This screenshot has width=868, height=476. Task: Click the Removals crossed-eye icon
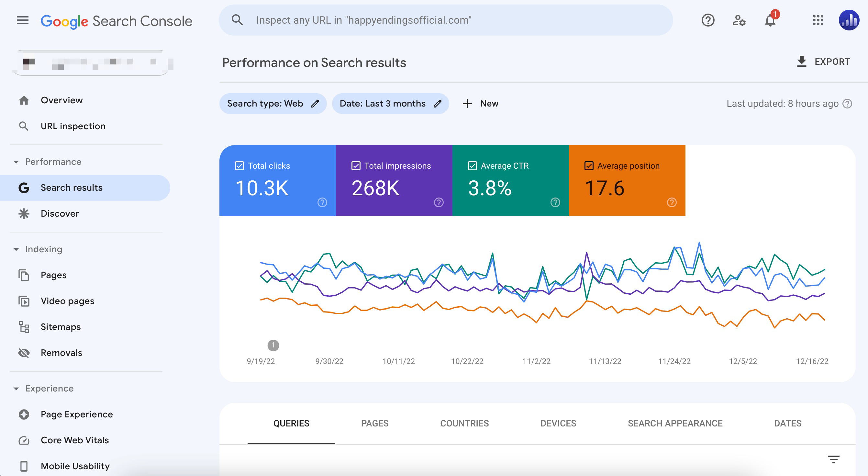pyautogui.click(x=24, y=353)
